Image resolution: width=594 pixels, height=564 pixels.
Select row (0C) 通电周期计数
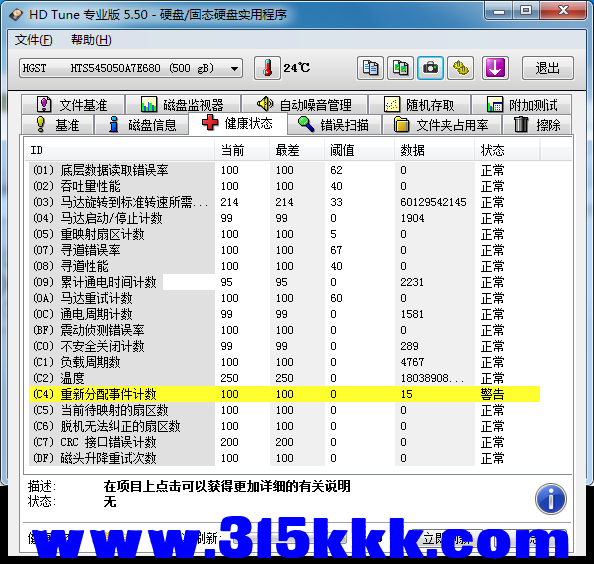[284, 314]
